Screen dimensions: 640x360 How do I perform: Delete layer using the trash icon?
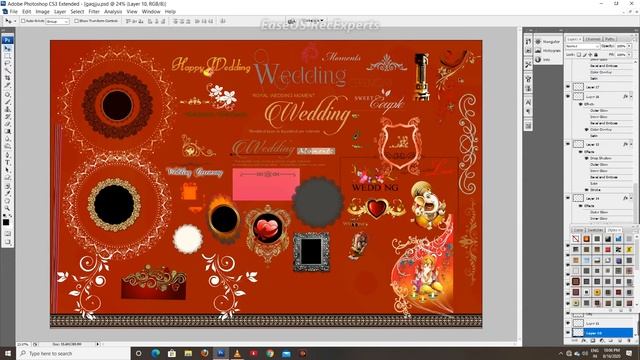pos(629,340)
